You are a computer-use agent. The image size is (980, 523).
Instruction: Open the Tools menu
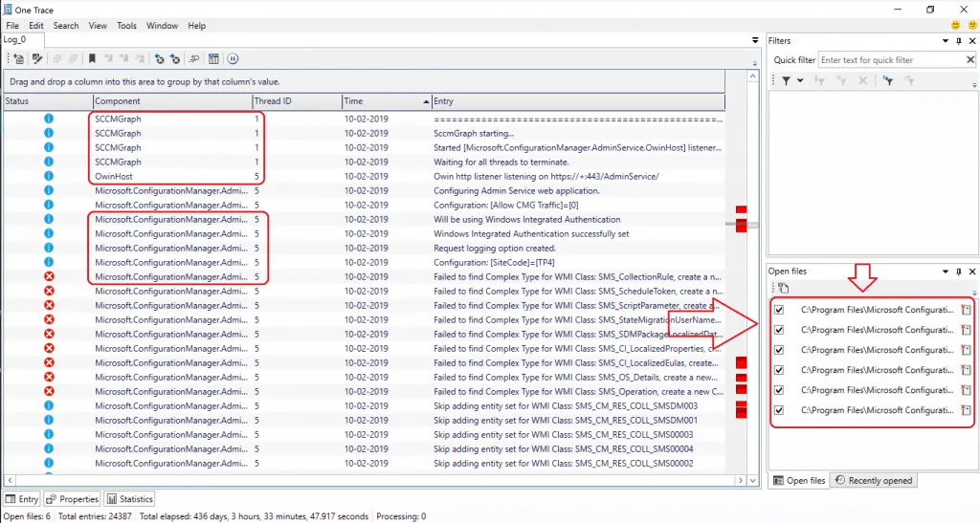click(126, 26)
